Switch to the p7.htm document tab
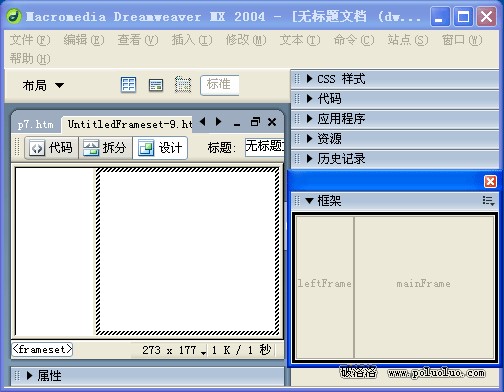The image size is (504, 392). pyautogui.click(x=36, y=125)
